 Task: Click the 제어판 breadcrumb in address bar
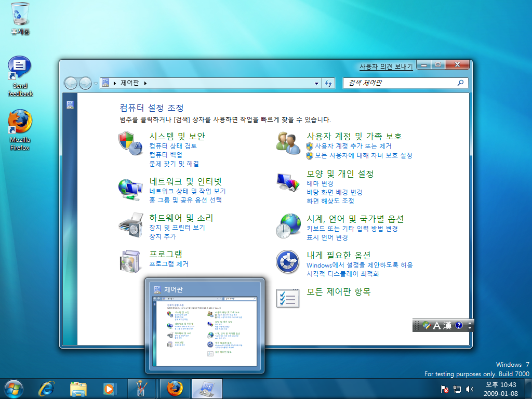(129, 83)
